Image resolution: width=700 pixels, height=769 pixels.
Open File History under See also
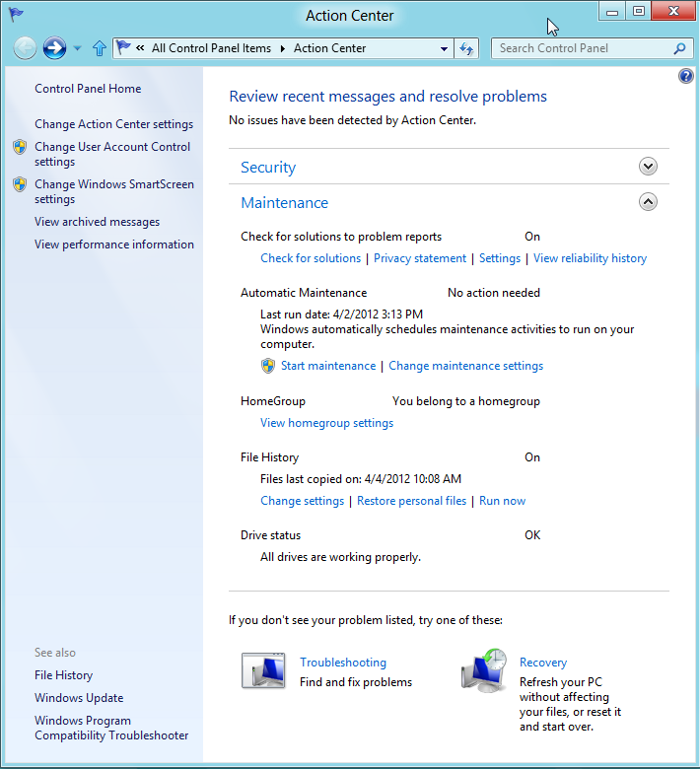point(63,675)
